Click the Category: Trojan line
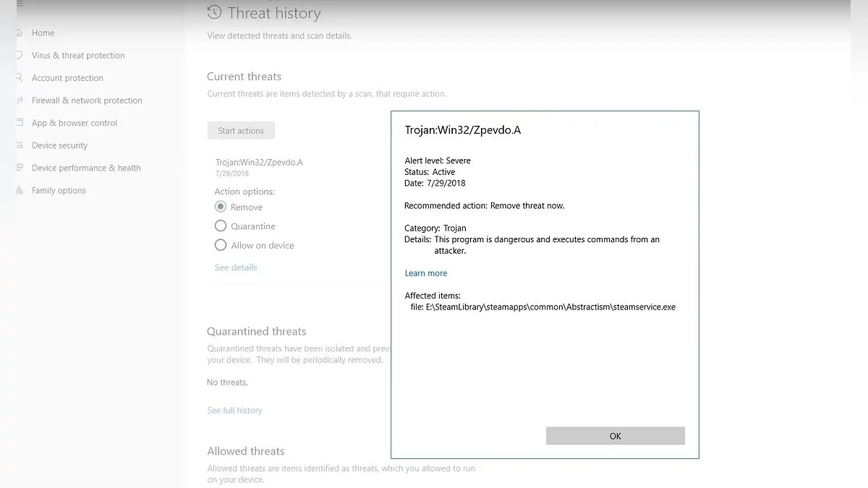Screen dimensions: 868x488 [x=435, y=228]
